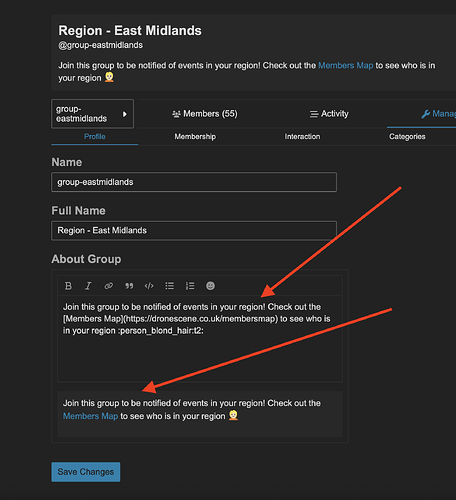Select the Profile sub-tab
Viewport: 456px width, 500px height.
coord(95,137)
